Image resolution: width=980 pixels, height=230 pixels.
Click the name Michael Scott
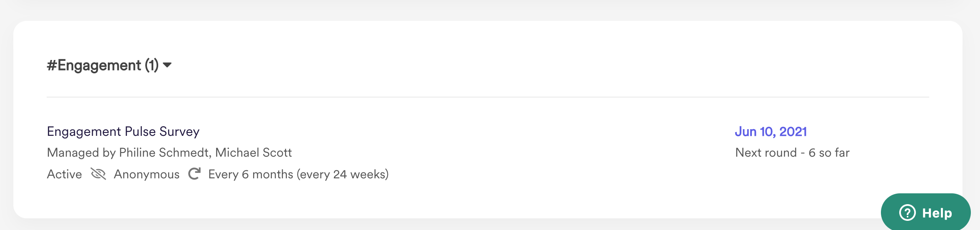(254, 152)
